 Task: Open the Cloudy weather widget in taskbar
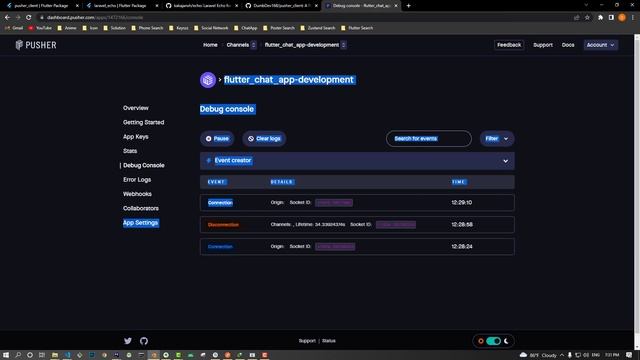538,355
